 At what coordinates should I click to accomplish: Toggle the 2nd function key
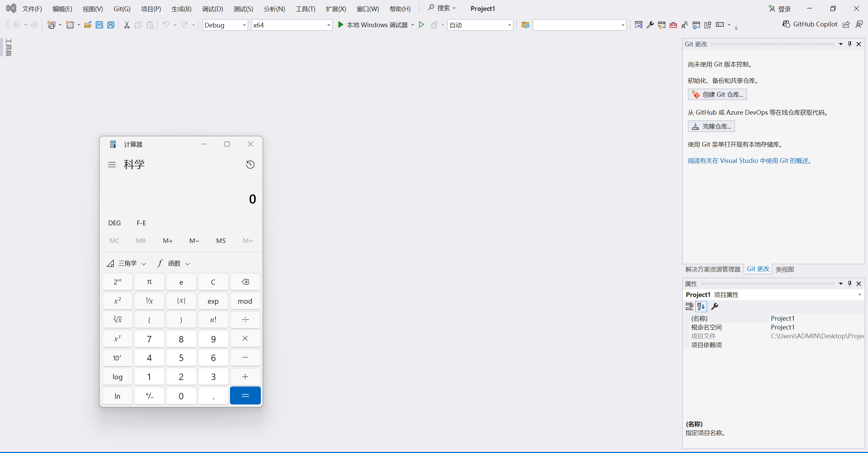117,282
